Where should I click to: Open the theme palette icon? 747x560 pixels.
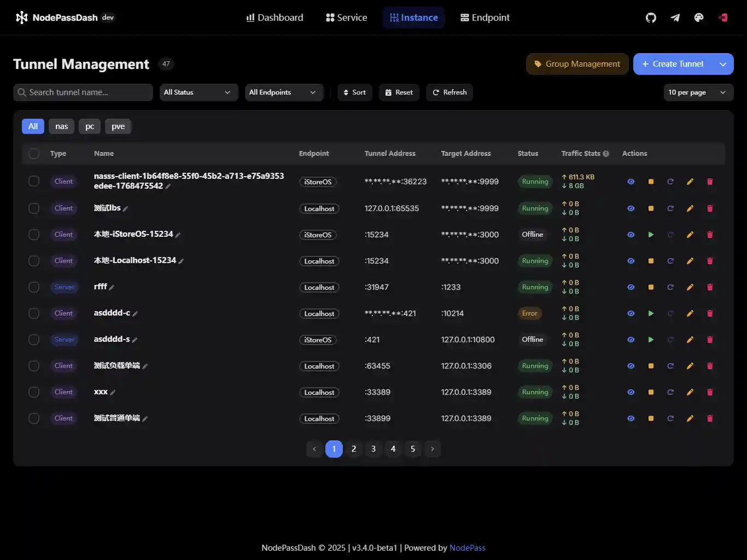pos(699,17)
